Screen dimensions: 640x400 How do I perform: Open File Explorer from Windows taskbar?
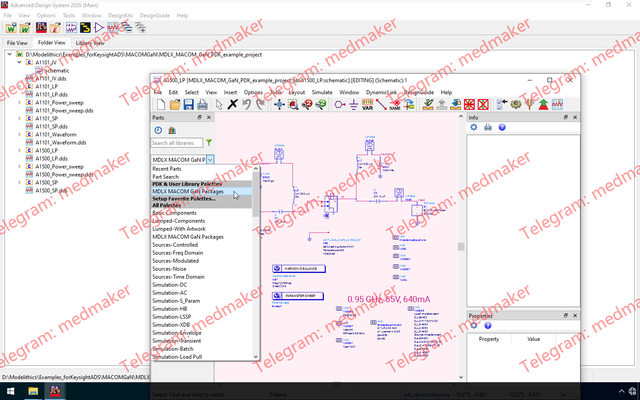click(33, 391)
